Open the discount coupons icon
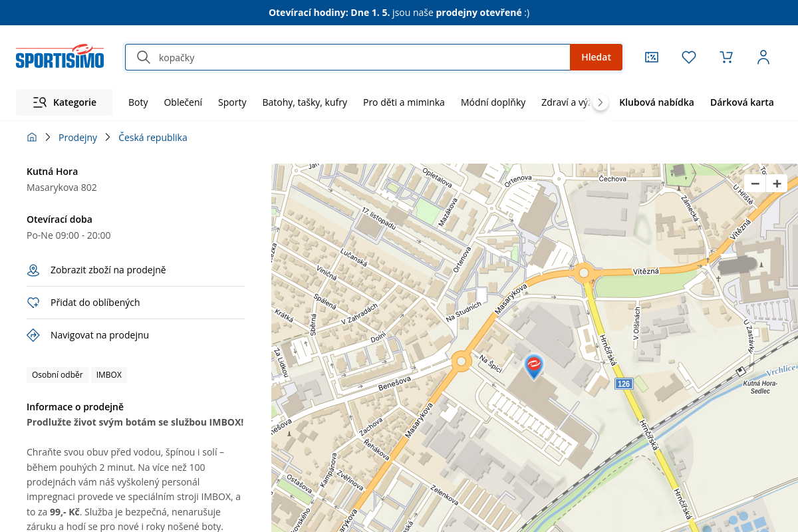The width and height of the screenshot is (798, 532). click(652, 57)
